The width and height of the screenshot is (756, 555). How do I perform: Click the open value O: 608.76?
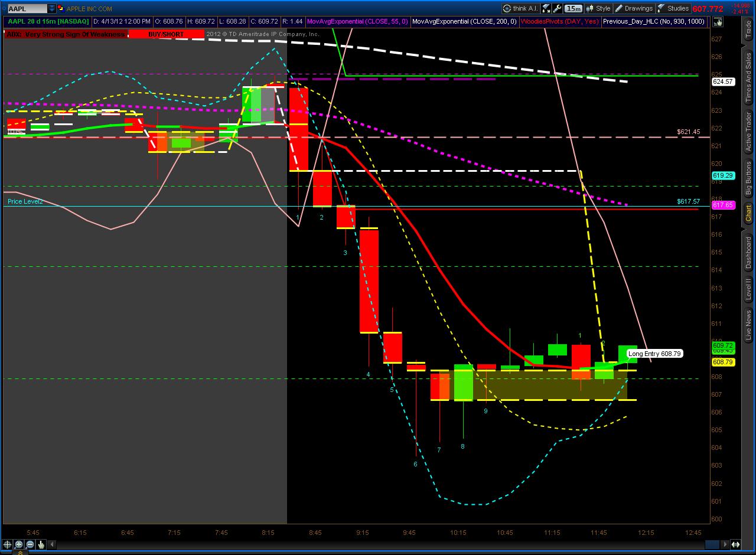click(170, 22)
